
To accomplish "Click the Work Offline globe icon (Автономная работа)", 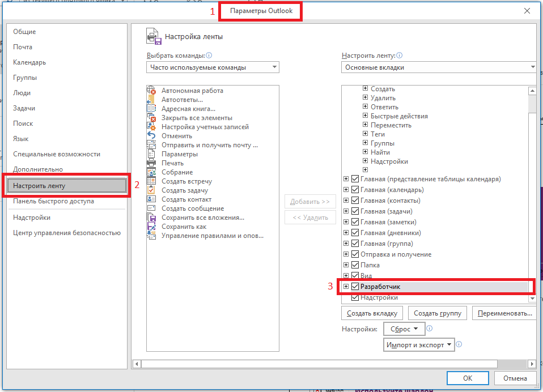I will (151, 90).
